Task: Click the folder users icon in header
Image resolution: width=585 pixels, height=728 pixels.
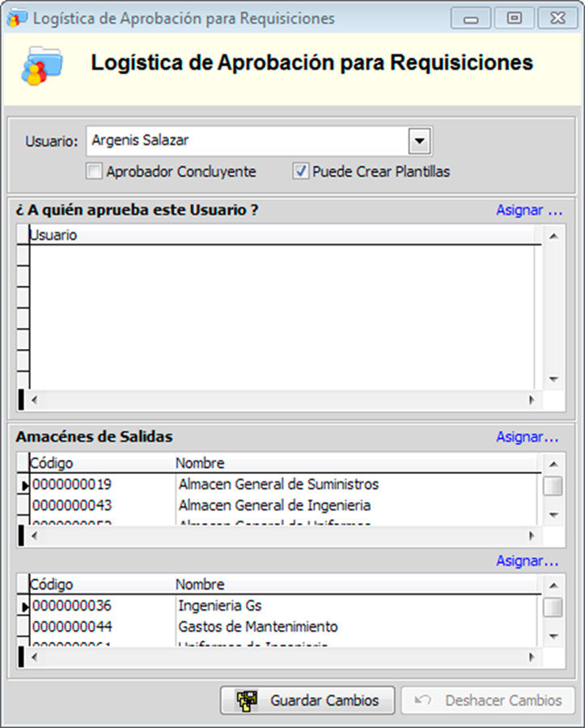Action: coord(35,66)
